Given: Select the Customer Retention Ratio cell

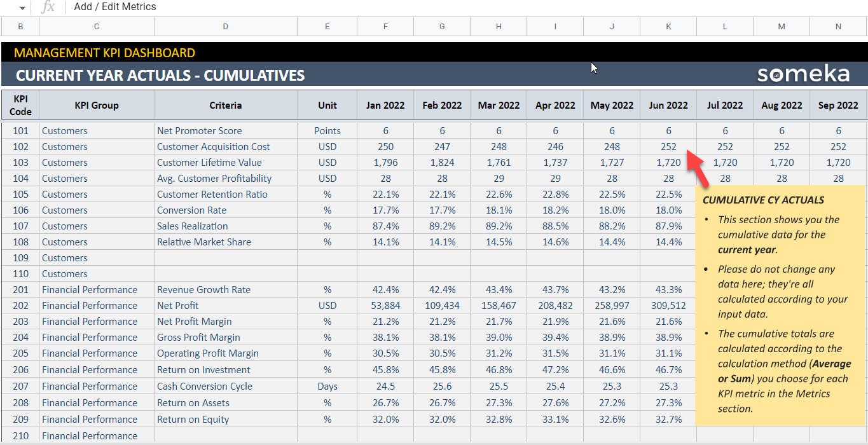Looking at the screenshot, I should (226, 194).
